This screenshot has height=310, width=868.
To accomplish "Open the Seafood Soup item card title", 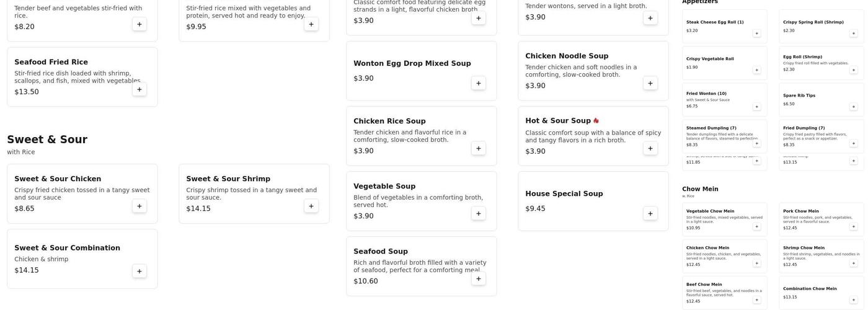I will pos(380,251).
